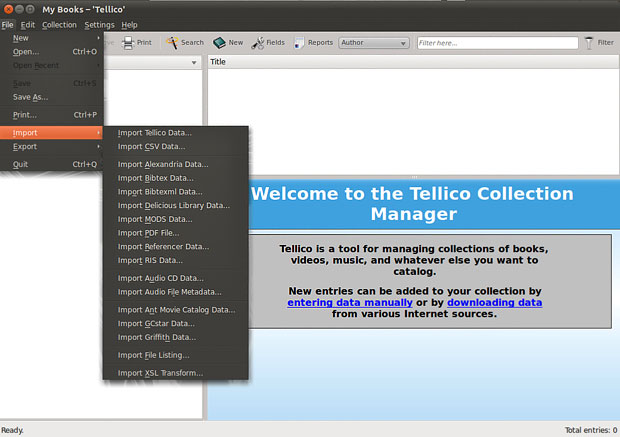Click the Title column header
This screenshot has height=437, width=620.
413,62
